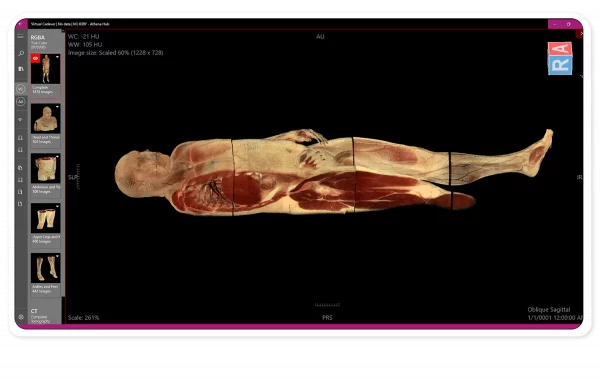Click the Complete series image count caption

(x=42, y=92)
